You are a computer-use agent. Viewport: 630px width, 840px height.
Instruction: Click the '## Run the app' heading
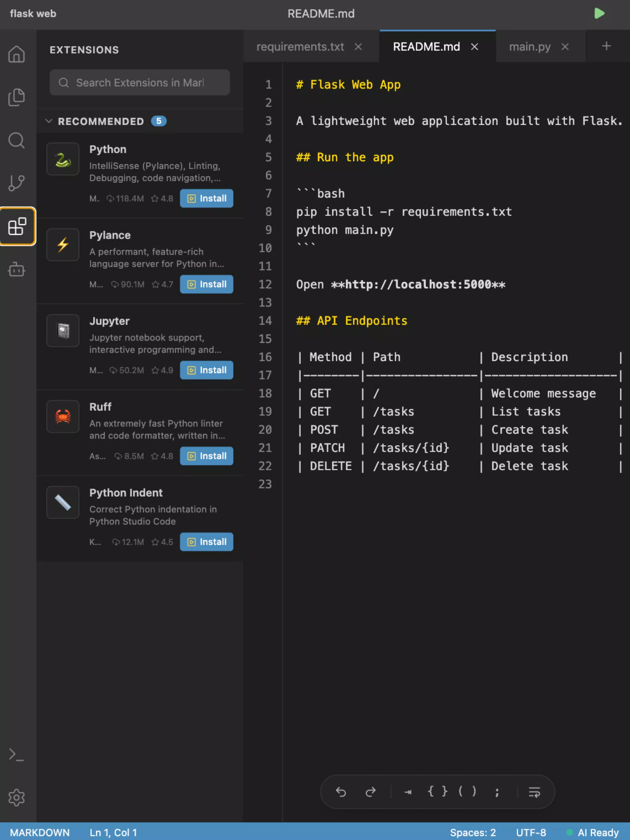345,157
